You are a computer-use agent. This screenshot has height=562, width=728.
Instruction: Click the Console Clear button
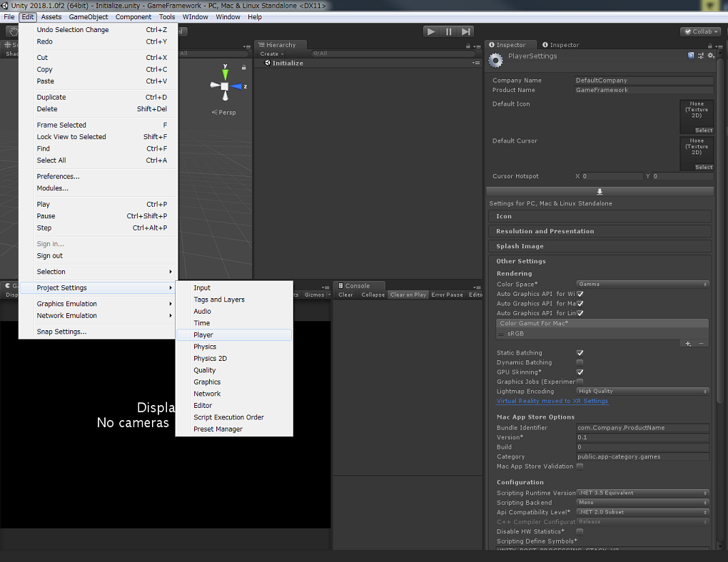[x=345, y=295]
